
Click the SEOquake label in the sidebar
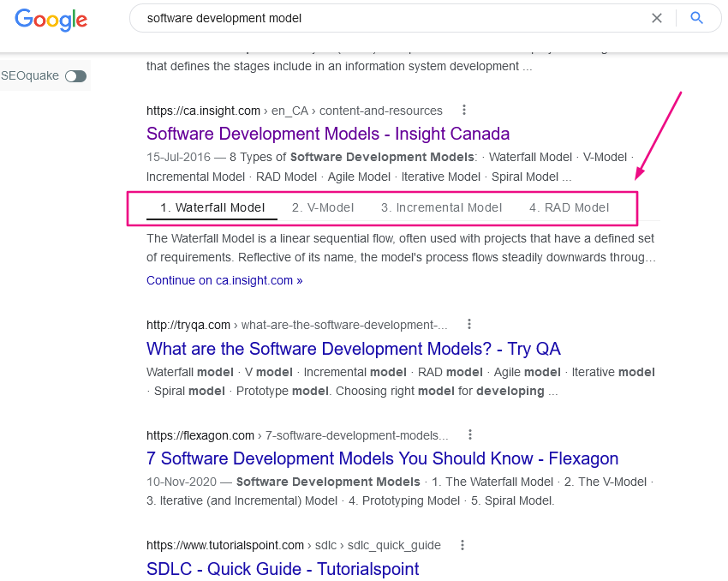click(27, 75)
